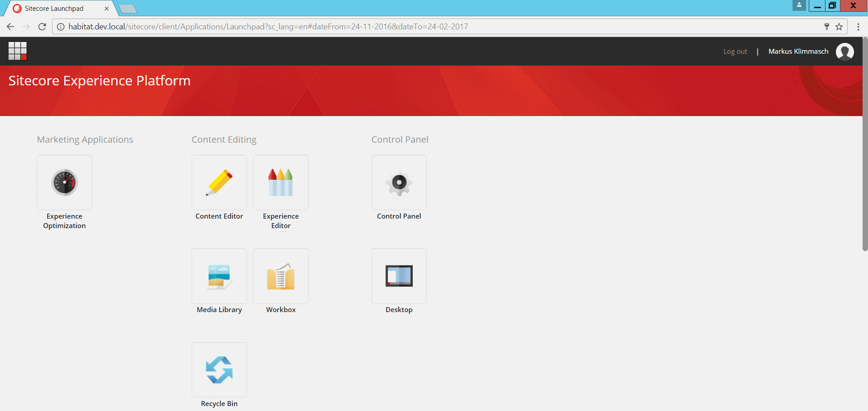Open the Control Panel gear icon
This screenshot has width=868, height=411.
click(399, 182)
